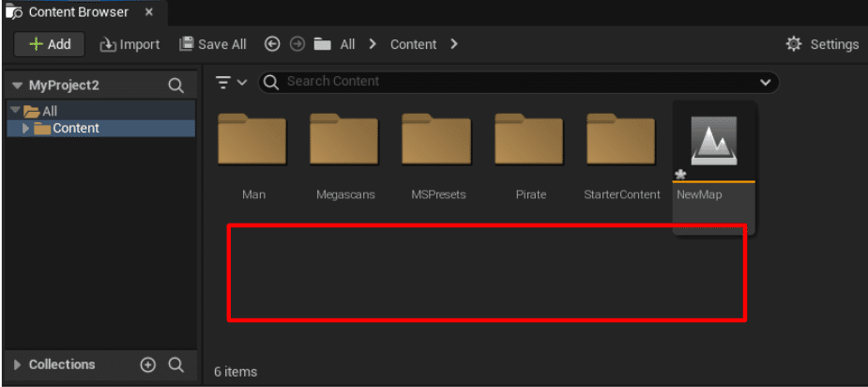868x387 pixels.
Task: Collapse the All tree node
Action: [x=15, y=110]
